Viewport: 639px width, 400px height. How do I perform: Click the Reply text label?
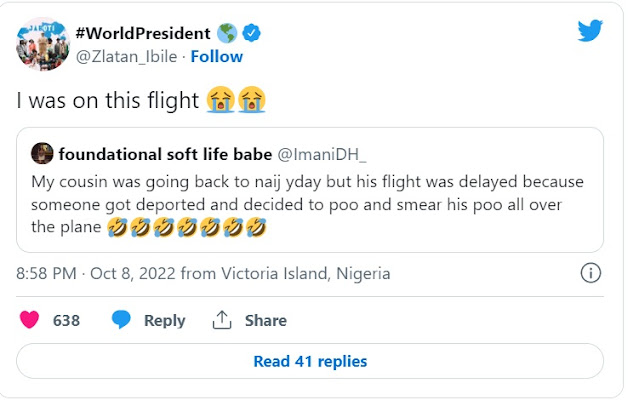[x=165, y=320]
